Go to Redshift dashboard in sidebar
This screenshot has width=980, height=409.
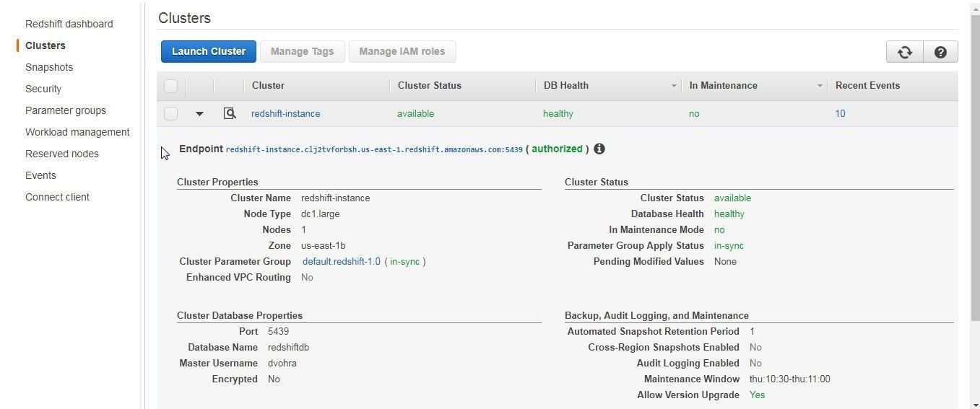point(69,24)
